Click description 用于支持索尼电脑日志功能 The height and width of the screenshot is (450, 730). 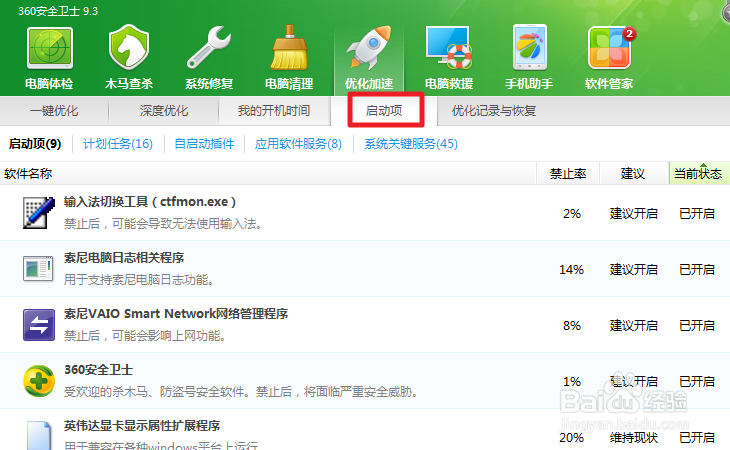(x=139, y=280)
